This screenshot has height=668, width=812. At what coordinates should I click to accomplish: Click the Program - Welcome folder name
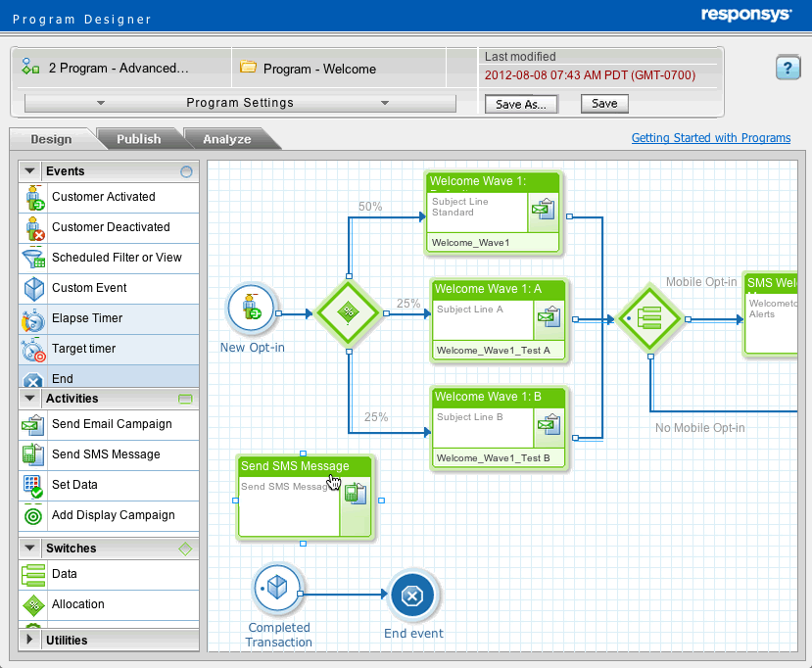pyautogui.click(x=319, y=69)
